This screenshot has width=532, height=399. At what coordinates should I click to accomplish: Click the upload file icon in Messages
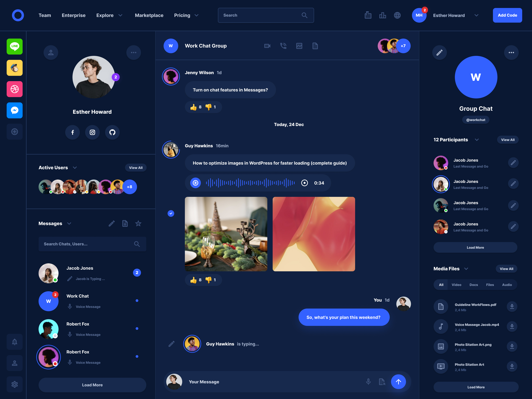[x=125, y=223]
